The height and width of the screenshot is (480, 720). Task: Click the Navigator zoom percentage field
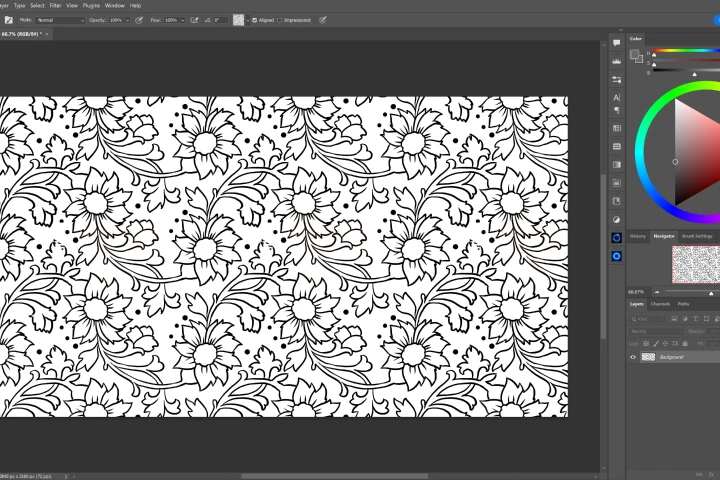click(x=637, y=292)
